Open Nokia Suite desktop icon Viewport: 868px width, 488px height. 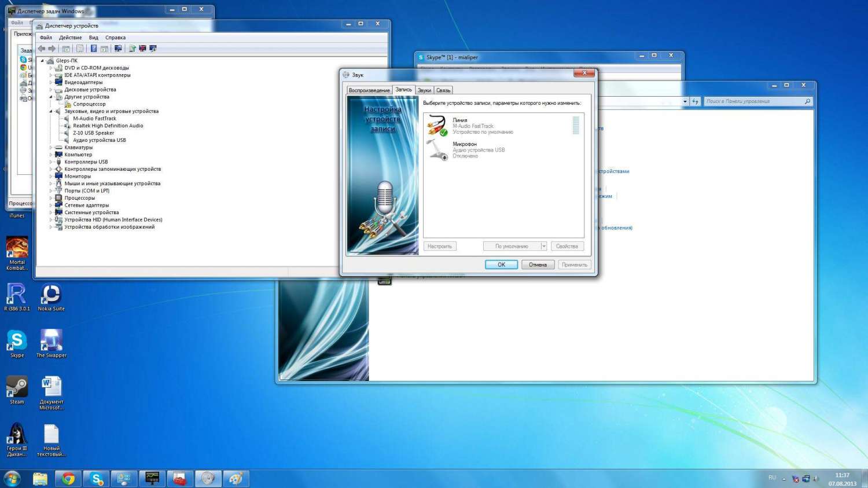[51, 297]
